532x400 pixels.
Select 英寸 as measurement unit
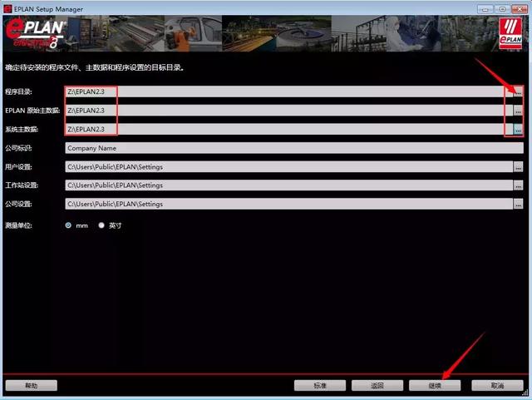tap(102, 225)
